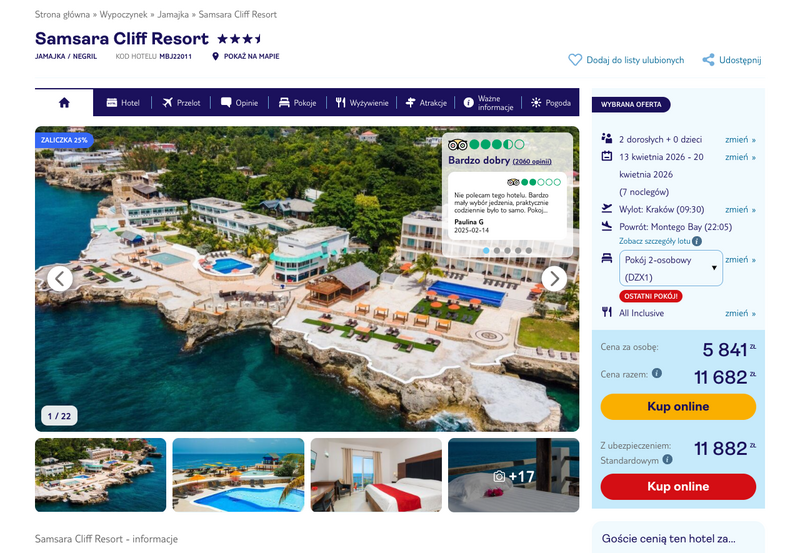Click info icon beside Zobacz szczegóły lotu
The image size is (800, 553).
tap(697, 241)
